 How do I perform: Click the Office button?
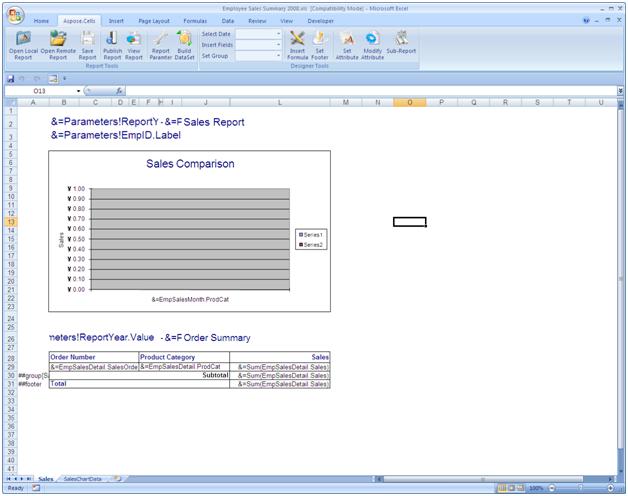tap(13, 16)
